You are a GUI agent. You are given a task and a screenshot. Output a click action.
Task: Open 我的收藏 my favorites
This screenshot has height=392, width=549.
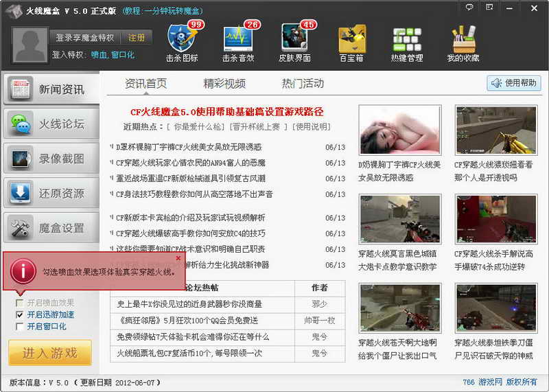tap(463, 43)
